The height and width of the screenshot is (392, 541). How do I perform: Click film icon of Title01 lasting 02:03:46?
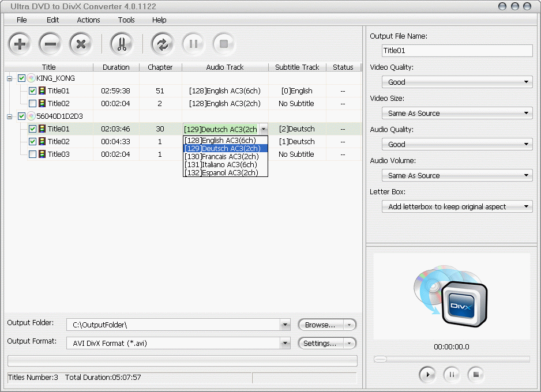click(42, 129)
